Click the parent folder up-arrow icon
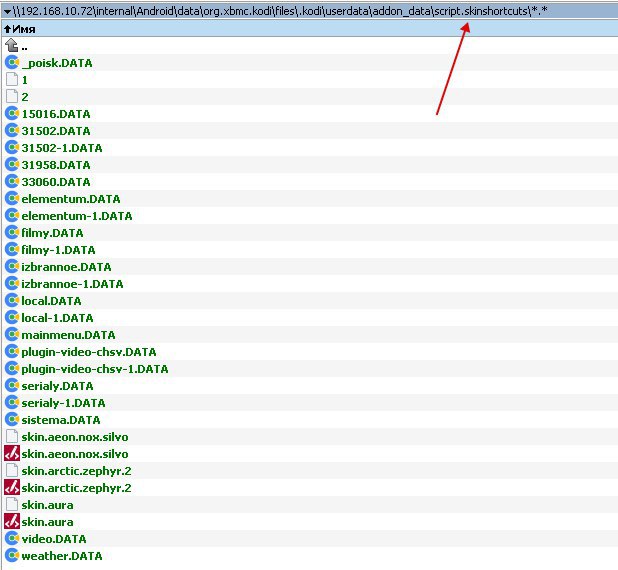This screenshot has width=618, height=570. click(x=12, y=45)
